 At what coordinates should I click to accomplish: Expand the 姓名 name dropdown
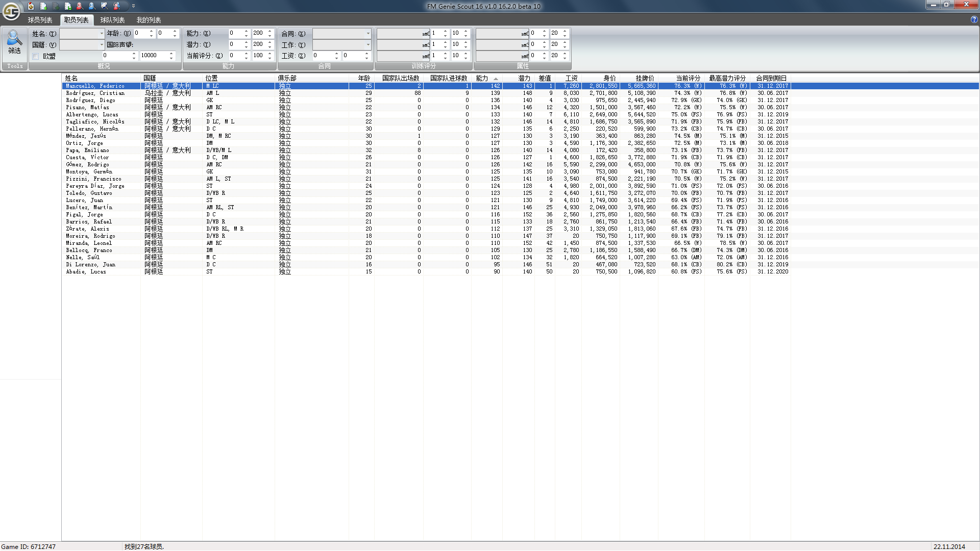pyautogui.click(x=102, y=34)
